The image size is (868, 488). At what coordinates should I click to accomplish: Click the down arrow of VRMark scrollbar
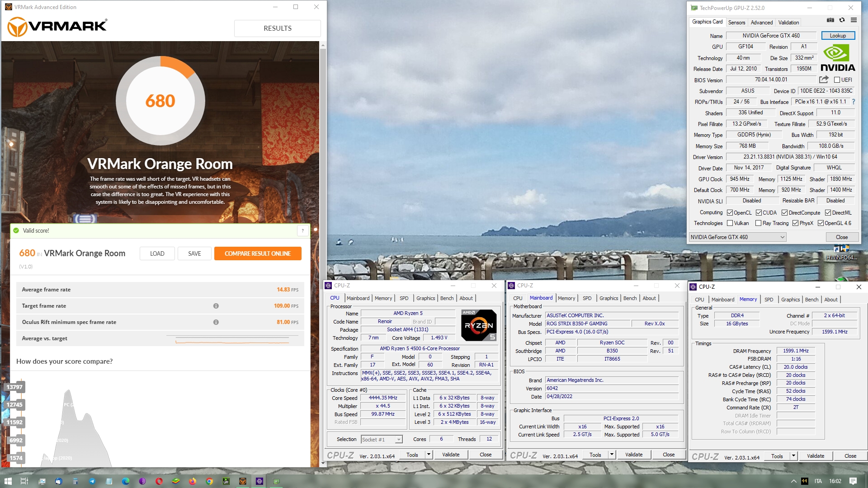pyautogui.click(x=323, y=463)
